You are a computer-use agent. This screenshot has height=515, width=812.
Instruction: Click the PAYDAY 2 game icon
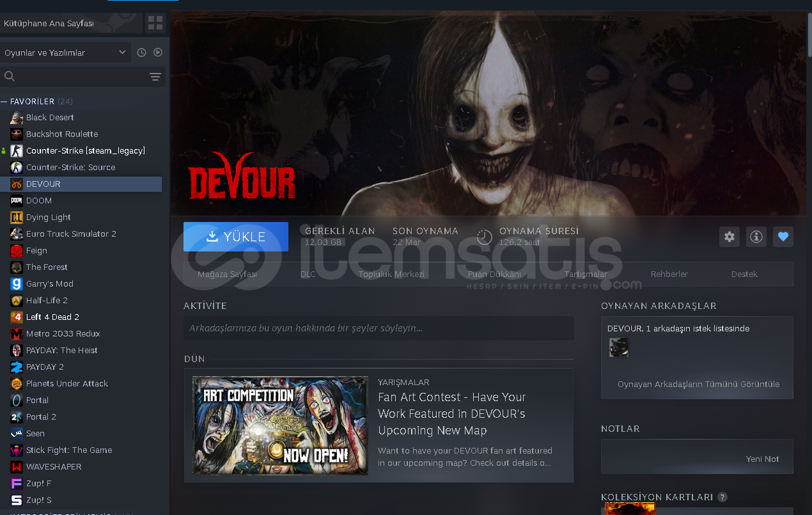click(17, 367)
